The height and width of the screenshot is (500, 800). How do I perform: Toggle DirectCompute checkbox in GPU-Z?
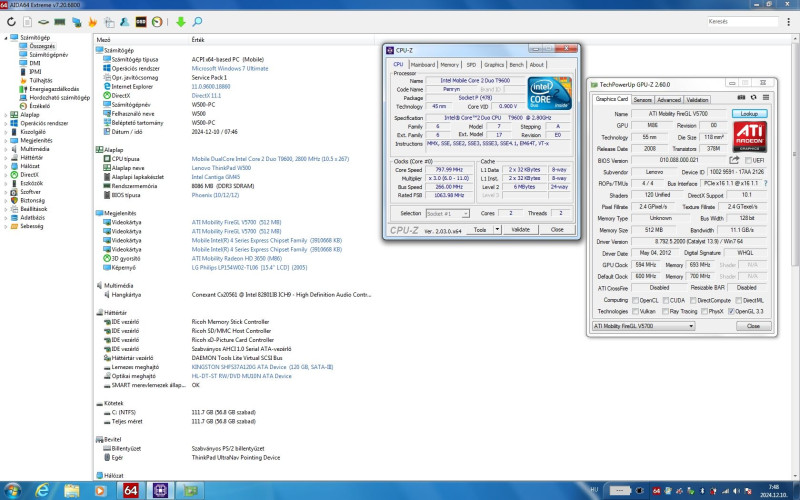[693, 301]
